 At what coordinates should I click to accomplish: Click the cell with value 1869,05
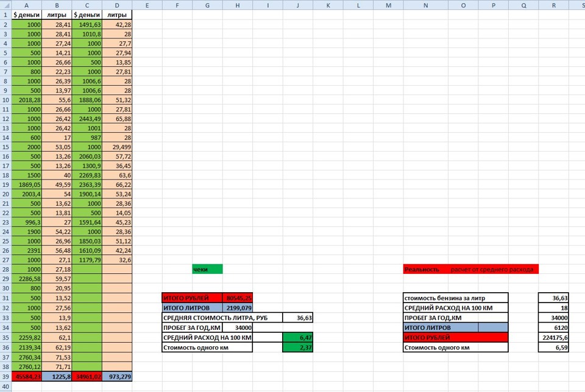click(x=26, y=184)
